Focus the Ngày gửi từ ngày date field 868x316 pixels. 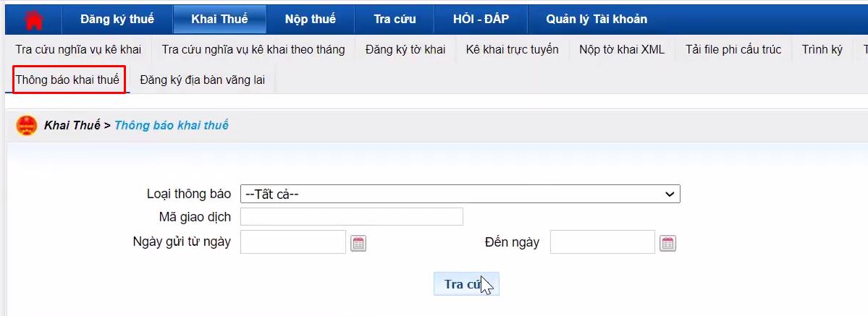[x=293, y=242]
